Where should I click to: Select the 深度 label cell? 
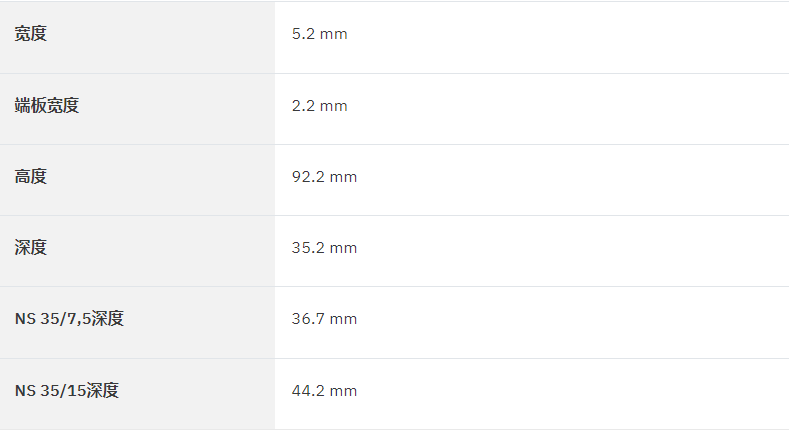click(x=137, y=251)
